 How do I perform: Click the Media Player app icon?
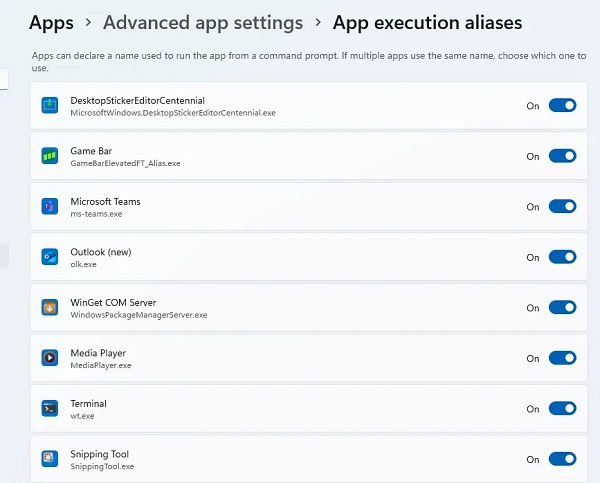50,358
